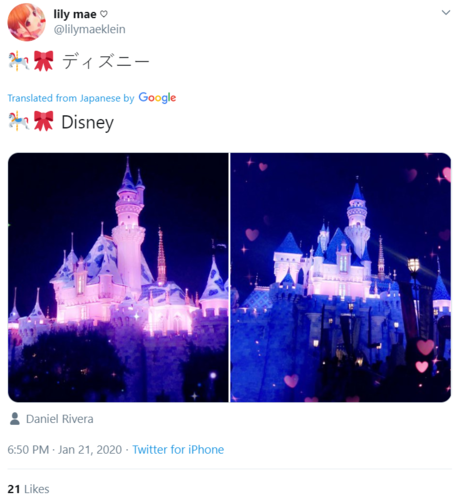This screenshot has height=500, width=457.
Task: Click the carousel horse emoji in original tweet
Action: 19,61
